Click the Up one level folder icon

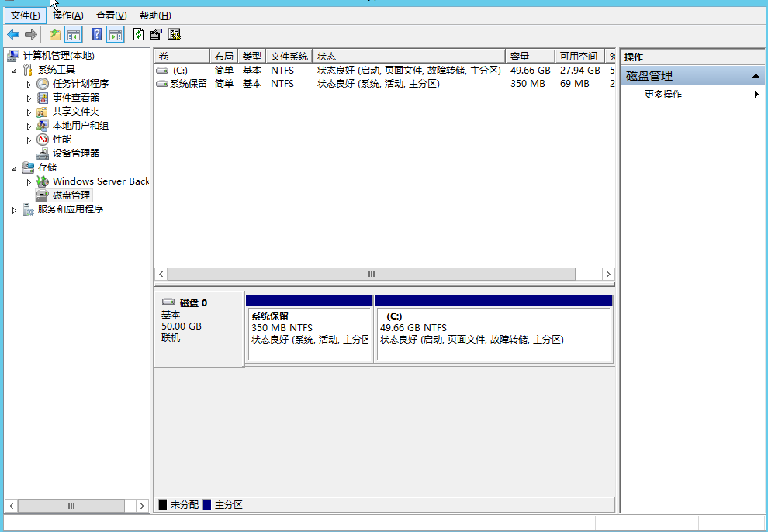click(x=55, y=34)
